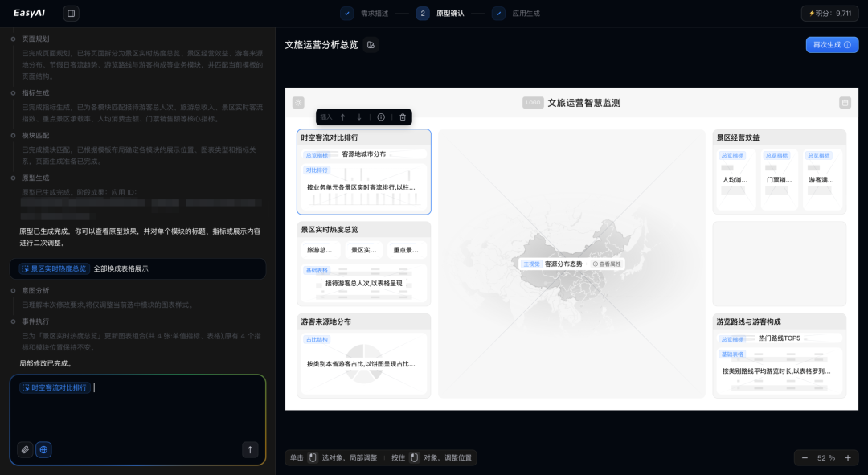Click the 人均消... indicator card

coord(735,178)
